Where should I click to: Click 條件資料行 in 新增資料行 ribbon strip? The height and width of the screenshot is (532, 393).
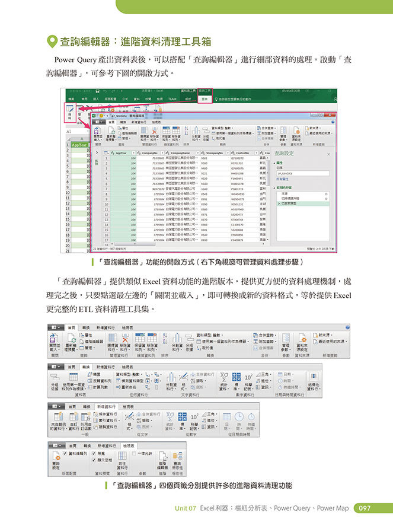click(x=106, y=414)
